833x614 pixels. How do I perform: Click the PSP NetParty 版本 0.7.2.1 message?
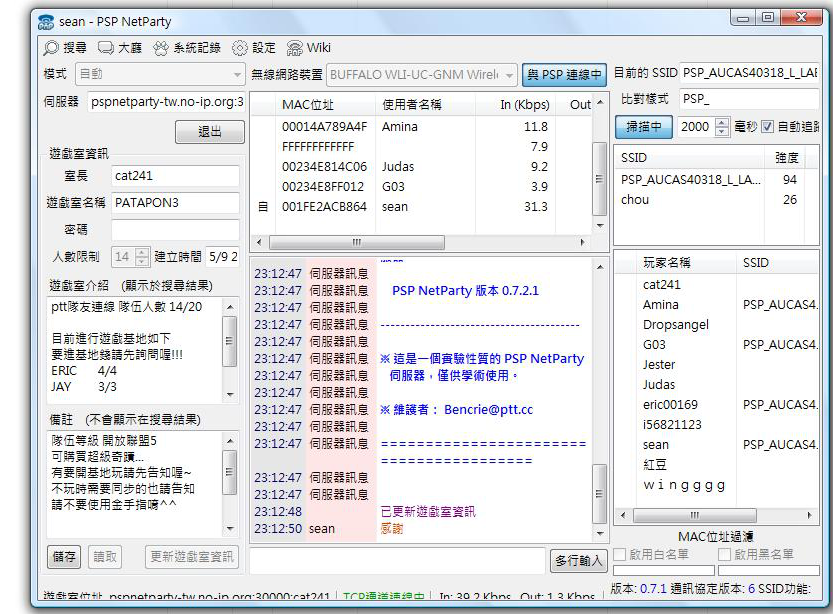coord(465,291)
